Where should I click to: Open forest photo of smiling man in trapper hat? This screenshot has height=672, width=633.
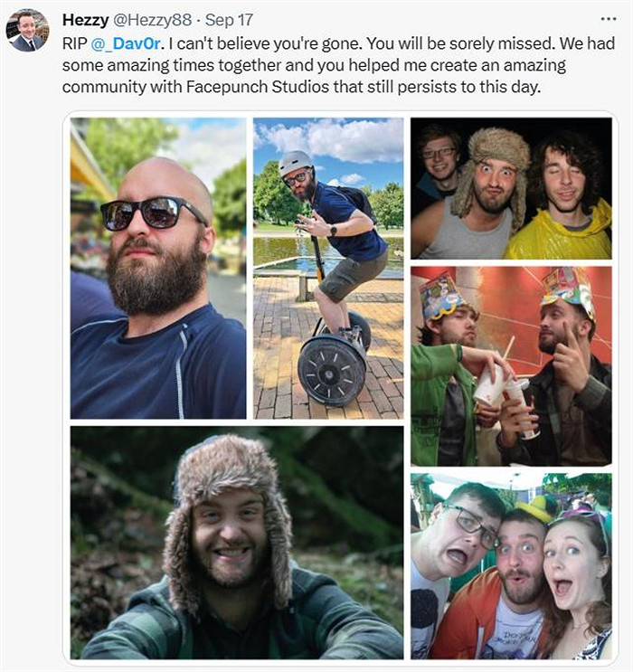[237, 542]
